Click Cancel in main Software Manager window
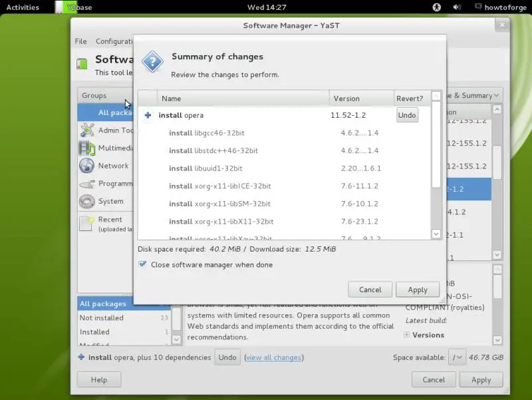 (x=434, y=379)
